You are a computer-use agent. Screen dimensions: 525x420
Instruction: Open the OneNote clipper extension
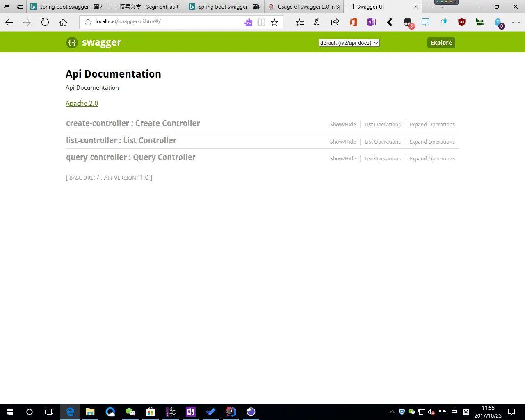pyautogui.click(x=372, y=23)
